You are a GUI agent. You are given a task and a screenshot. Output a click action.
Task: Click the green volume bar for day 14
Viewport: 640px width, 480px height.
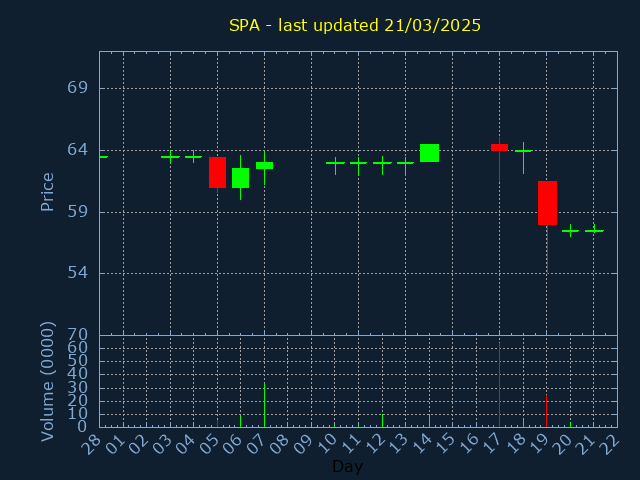pos(429,421)
